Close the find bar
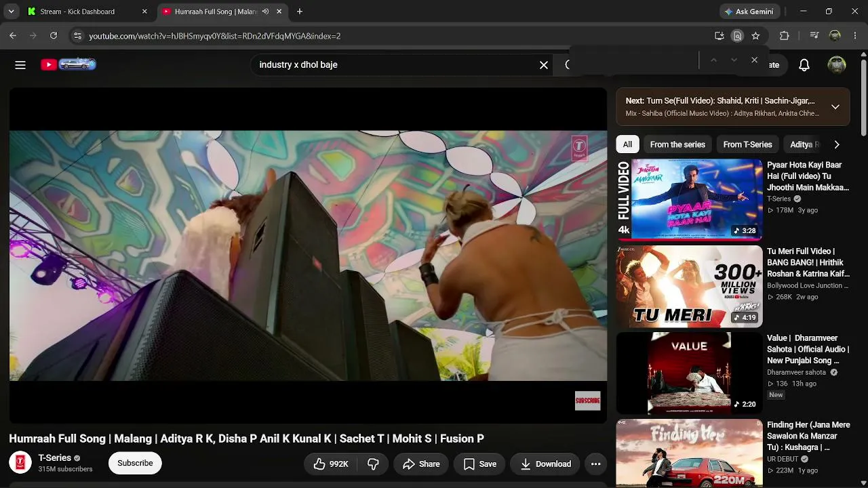 pos(754,60)
